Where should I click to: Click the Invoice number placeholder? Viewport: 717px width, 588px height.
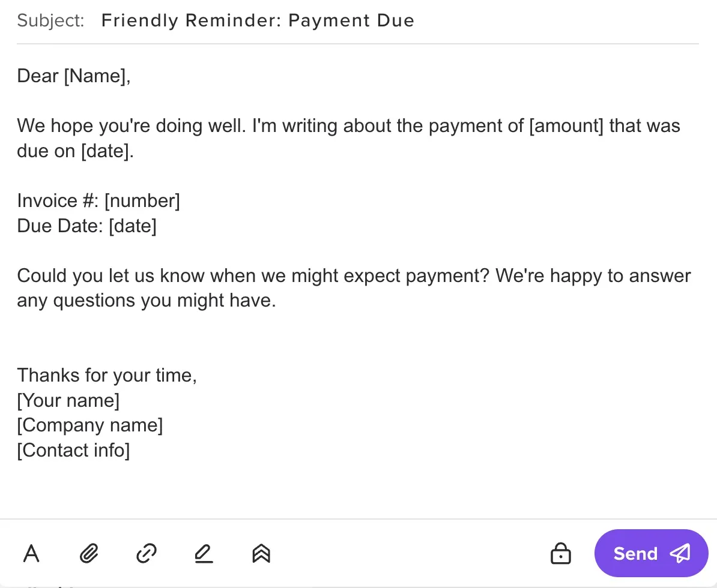click(x=142, y=200)
